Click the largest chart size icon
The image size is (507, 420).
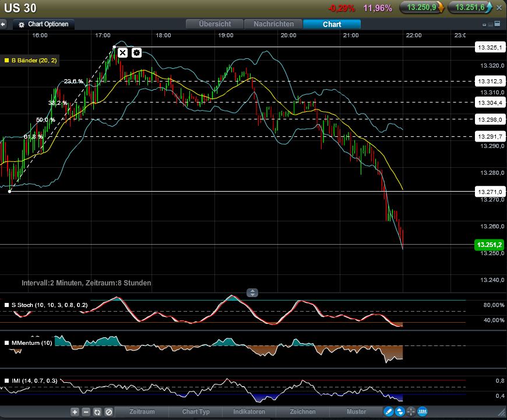498,23
